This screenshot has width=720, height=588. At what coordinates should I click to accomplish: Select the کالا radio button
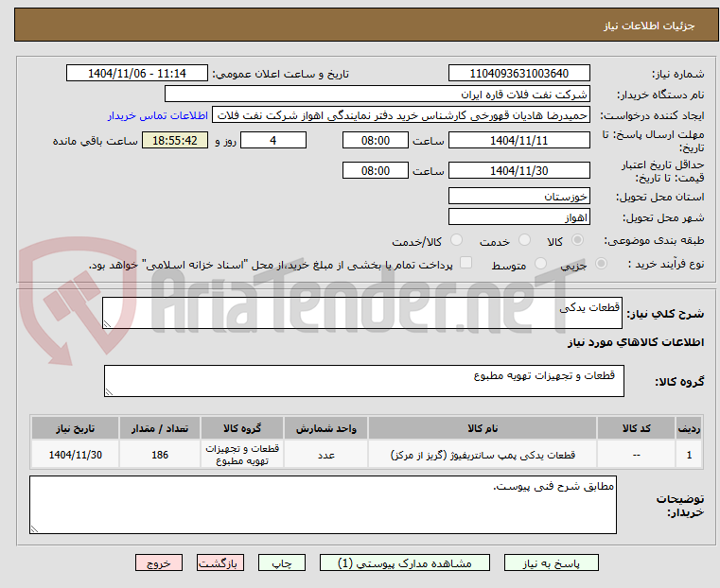[x=578, y=240]
